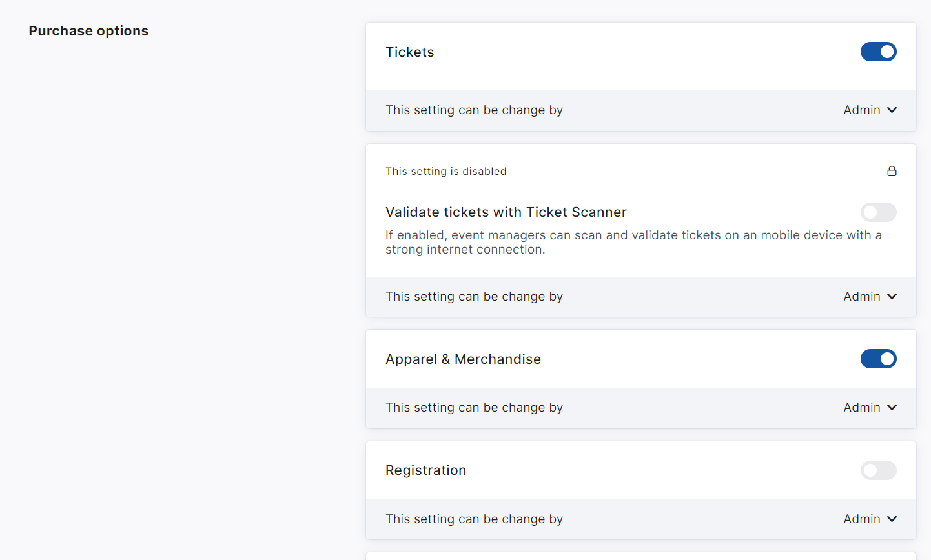This screenshot has height=560, width=931.
Task: Click the lock icon on the disabled setting
Action: tap(892, 171)
